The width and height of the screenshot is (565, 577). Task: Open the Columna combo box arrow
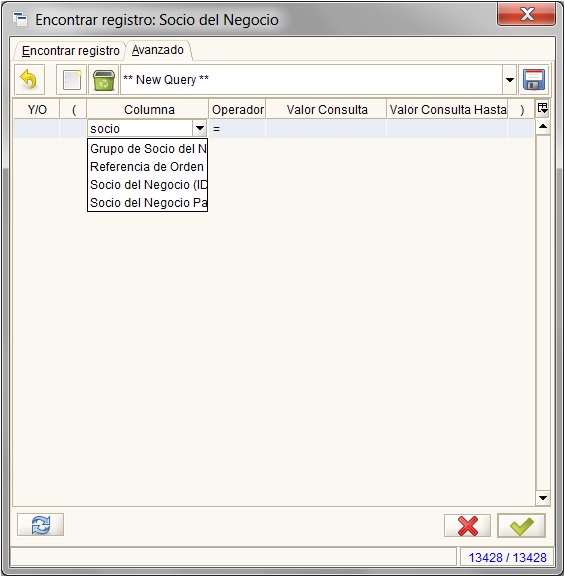(x=200, y=128)
